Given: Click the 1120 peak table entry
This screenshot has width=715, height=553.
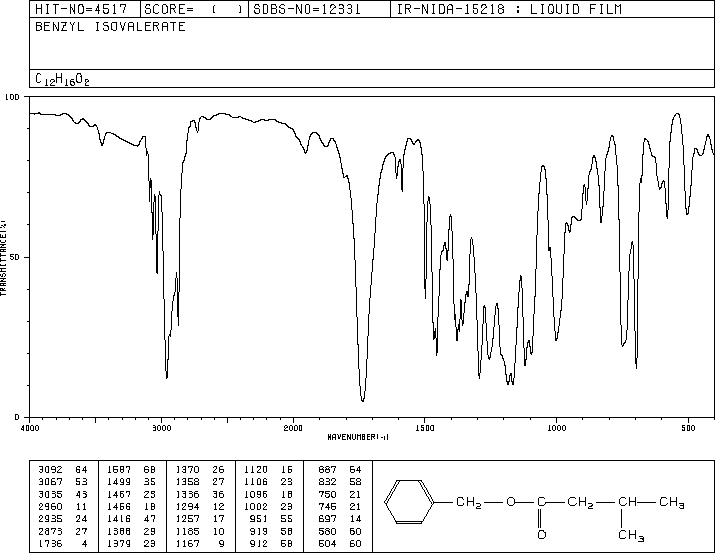Looking at the screenshot, I should (269, 470).
